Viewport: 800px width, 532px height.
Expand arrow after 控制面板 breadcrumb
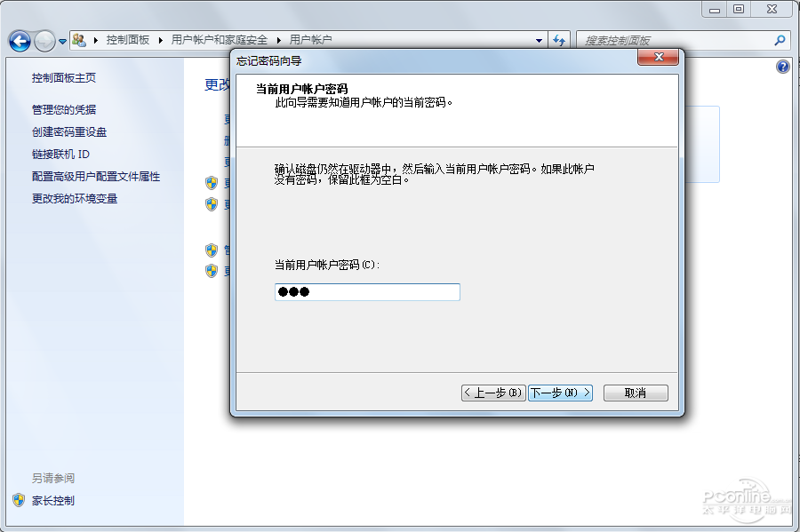point(160,40)
